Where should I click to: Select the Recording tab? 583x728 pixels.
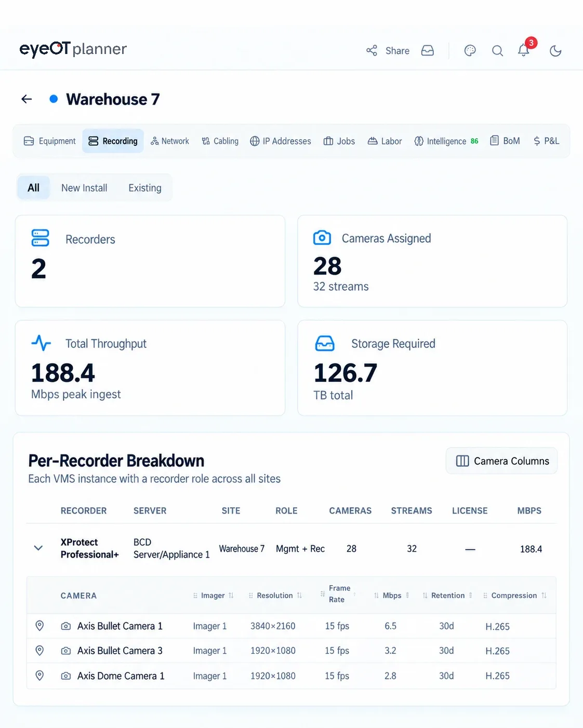(x=113, y=141)
